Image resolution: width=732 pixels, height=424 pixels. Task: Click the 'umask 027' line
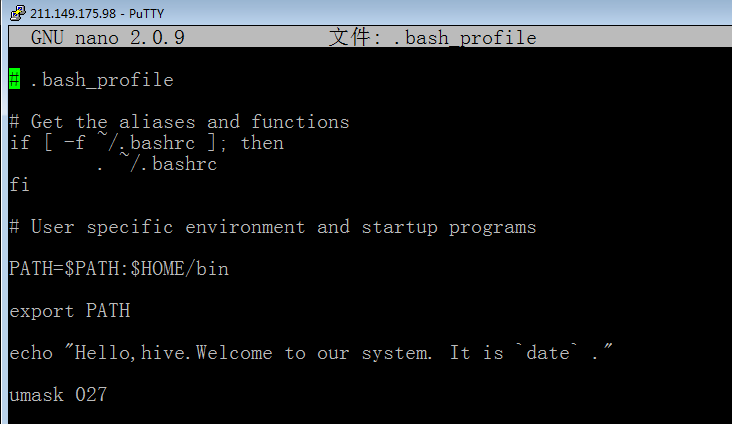tap(58, 395)
